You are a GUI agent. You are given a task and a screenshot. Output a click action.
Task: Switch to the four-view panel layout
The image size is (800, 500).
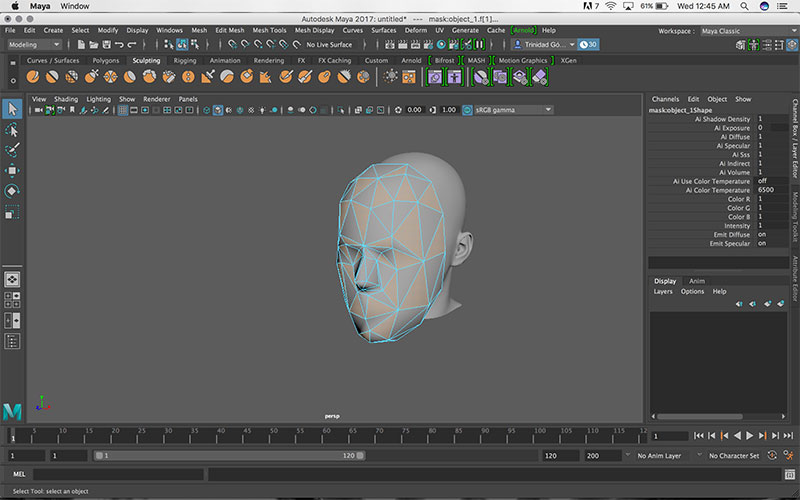pos(12,300)
